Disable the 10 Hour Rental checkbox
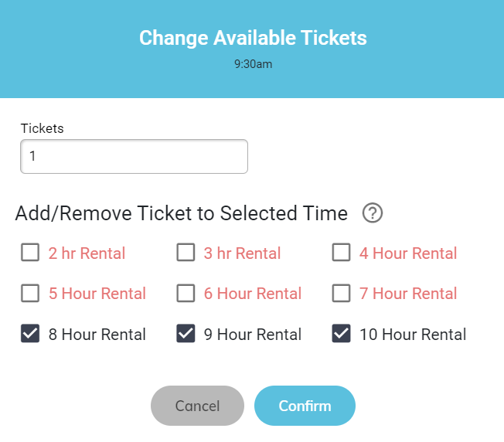This screenshot has width=504, height=442. [342, 333]
